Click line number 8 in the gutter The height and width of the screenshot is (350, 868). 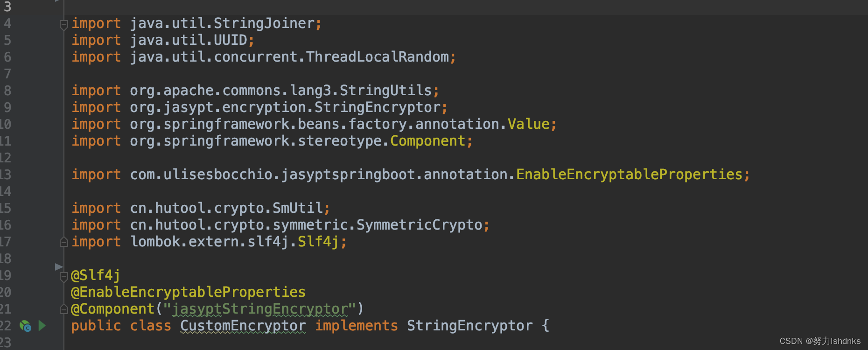(7, 91)
